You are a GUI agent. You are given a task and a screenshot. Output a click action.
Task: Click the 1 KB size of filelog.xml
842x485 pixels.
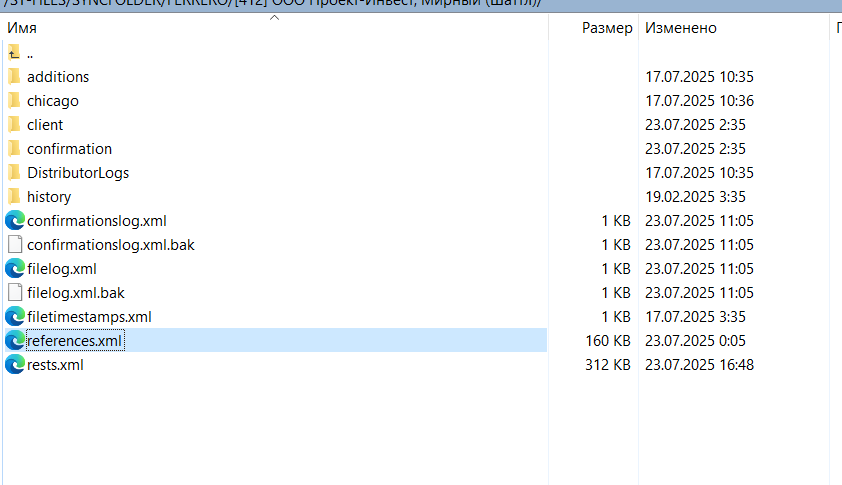pyautogui.click(x=616, y=269)
